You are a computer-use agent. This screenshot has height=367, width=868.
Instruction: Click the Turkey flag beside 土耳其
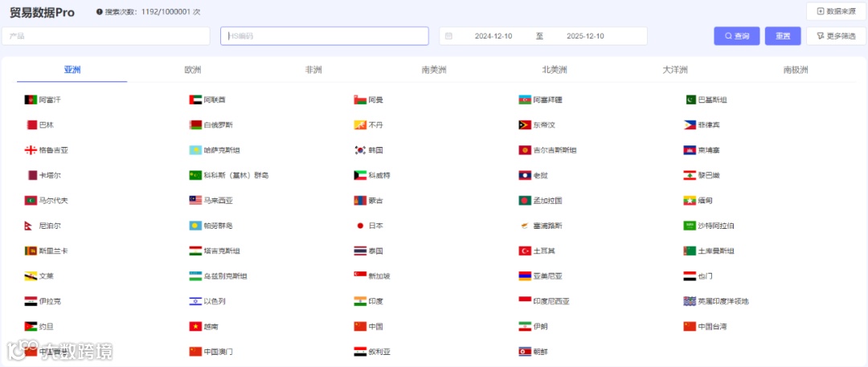point(525,251)
